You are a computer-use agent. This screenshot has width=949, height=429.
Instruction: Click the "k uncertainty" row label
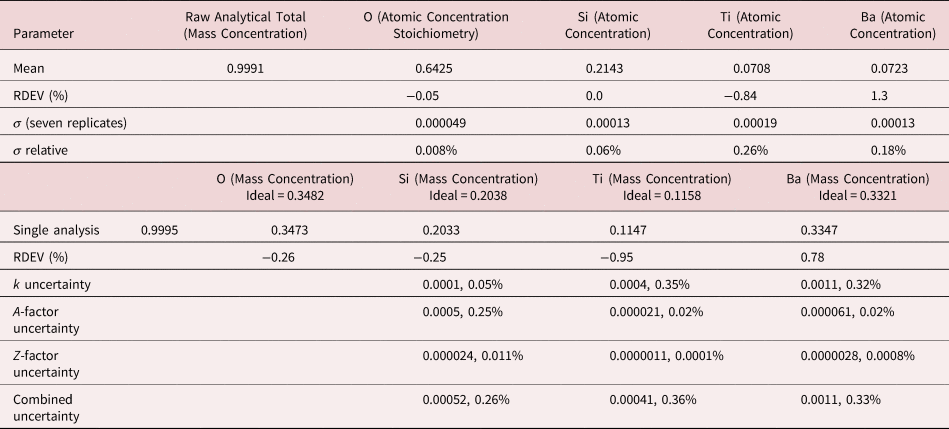[52, 284]
